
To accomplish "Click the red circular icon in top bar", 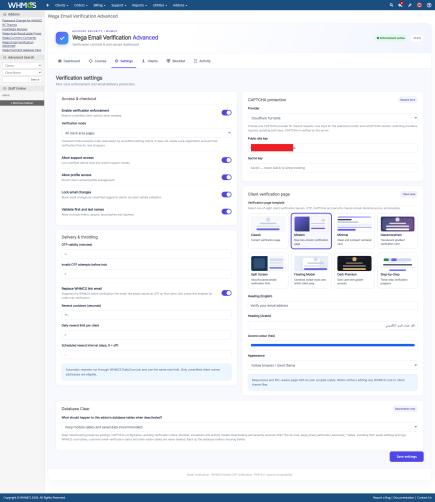I will tap(419, 5).
